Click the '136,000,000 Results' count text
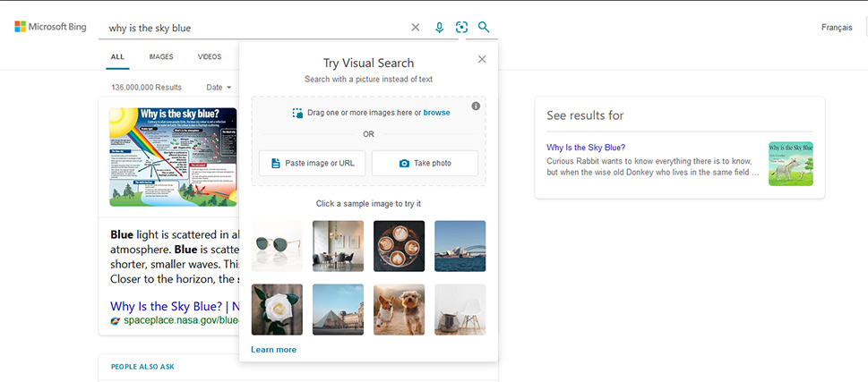The image size is (868, 382). pyautogui.click(x=146, y=88)
